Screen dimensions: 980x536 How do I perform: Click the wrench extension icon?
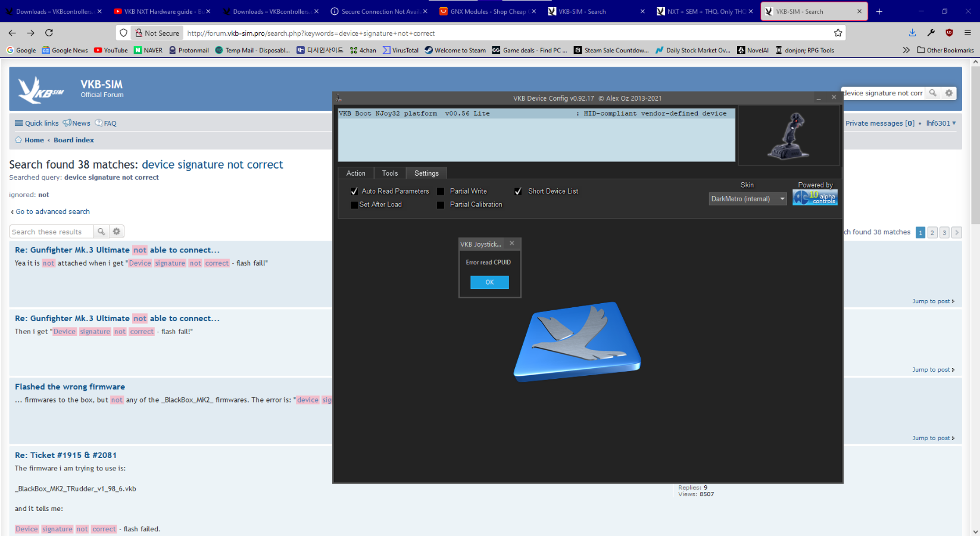click(x=931, y=33)
